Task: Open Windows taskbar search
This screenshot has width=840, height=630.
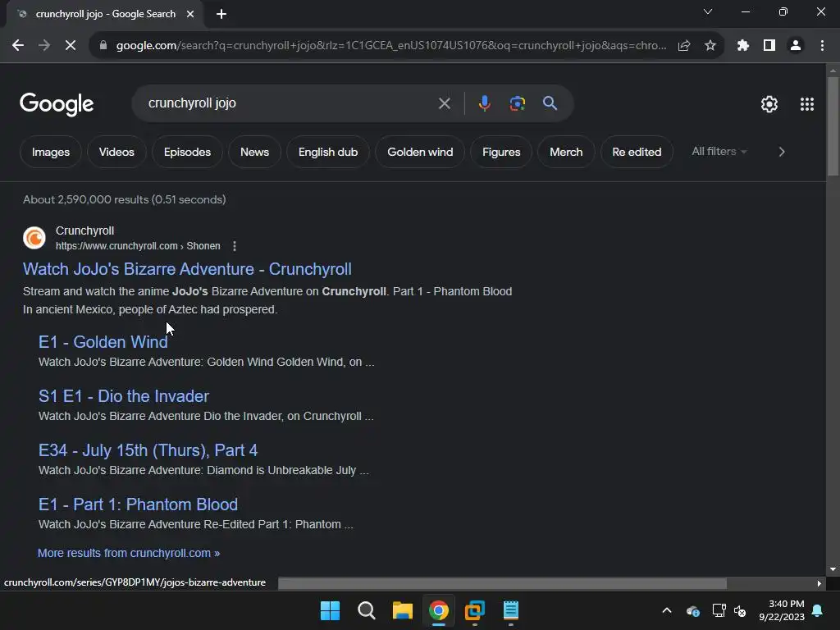Action: point(367,610)
